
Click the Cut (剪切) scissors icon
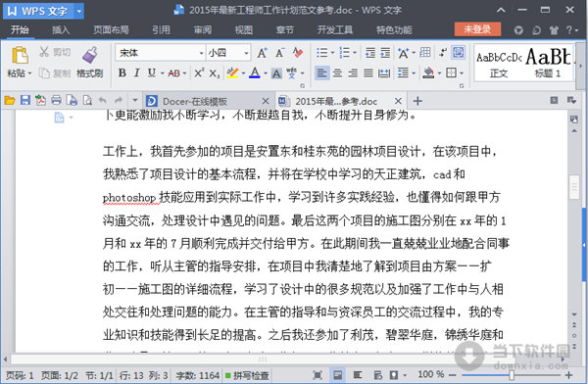click(44, 52)
